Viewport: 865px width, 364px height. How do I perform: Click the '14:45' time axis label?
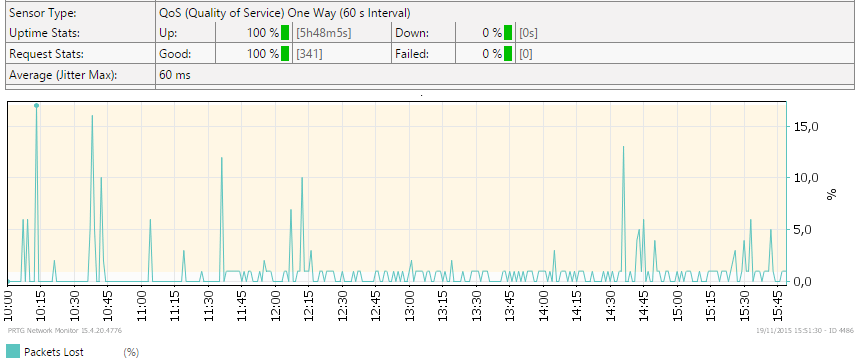coord(644,307)
